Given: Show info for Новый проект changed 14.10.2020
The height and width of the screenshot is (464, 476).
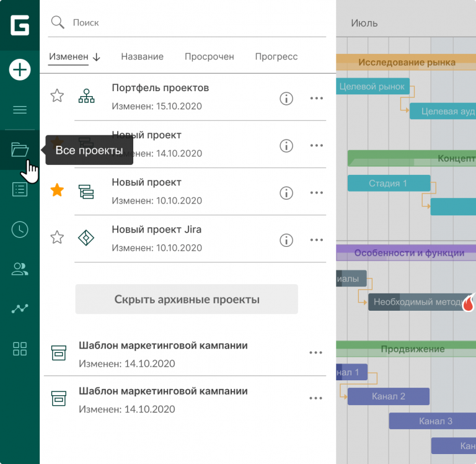Looking at the screenshot, I should pos(286,146).
